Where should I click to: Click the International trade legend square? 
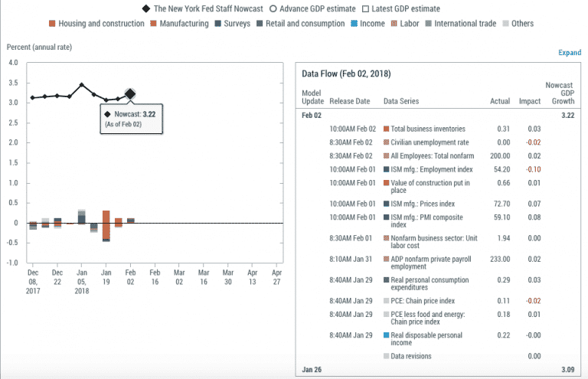point(429,24)
